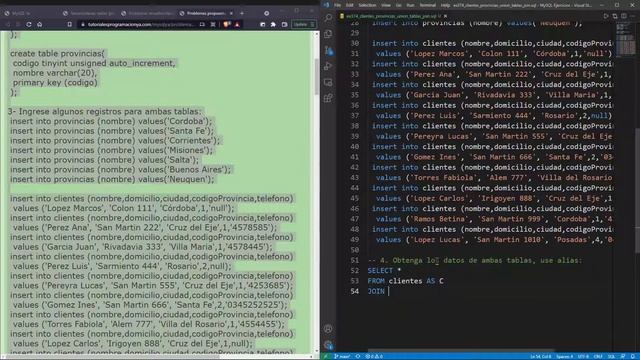
Task: Switch to the second browser tab
Action: click(89, 13)
